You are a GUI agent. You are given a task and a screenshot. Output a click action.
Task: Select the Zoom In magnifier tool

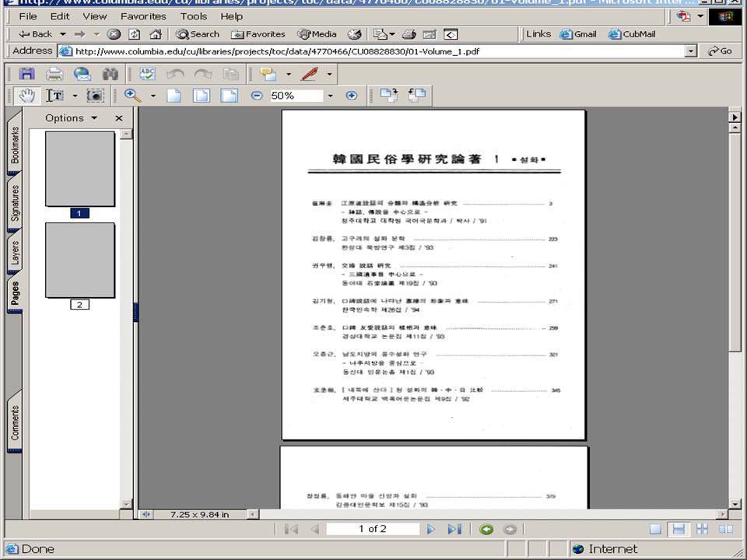132,96
